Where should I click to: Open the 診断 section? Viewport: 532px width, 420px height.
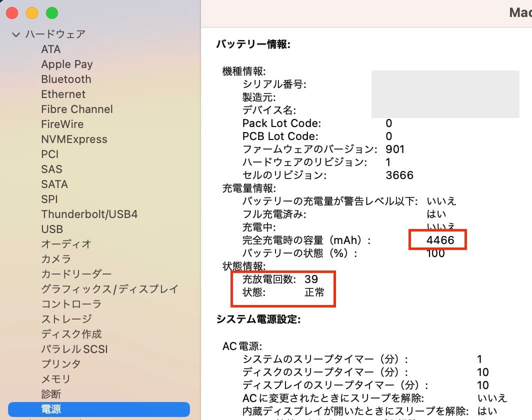(x=52, y=394)
